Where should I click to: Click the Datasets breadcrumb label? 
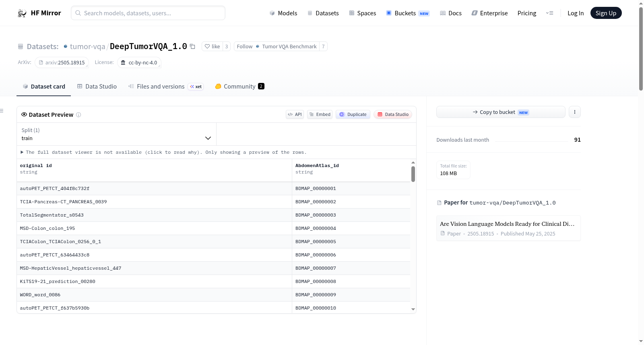pos(43,47)
